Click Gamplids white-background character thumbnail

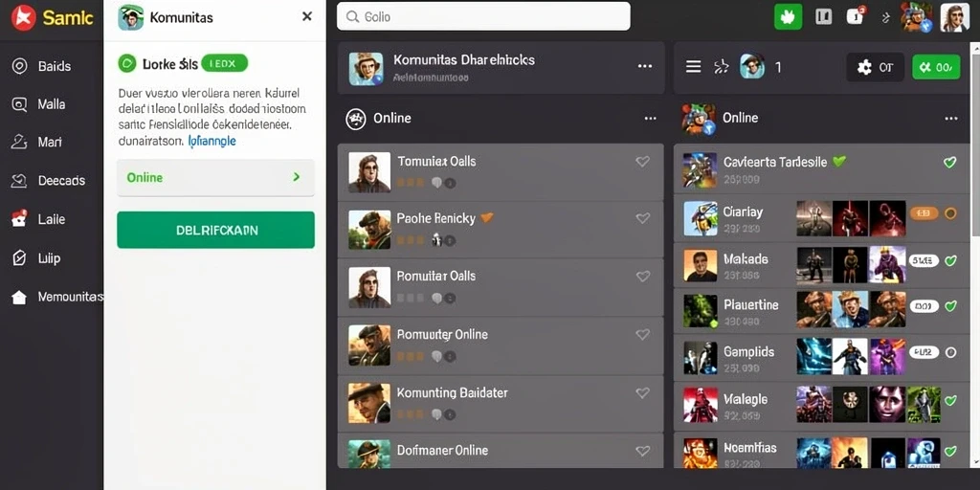pos(851,357)
